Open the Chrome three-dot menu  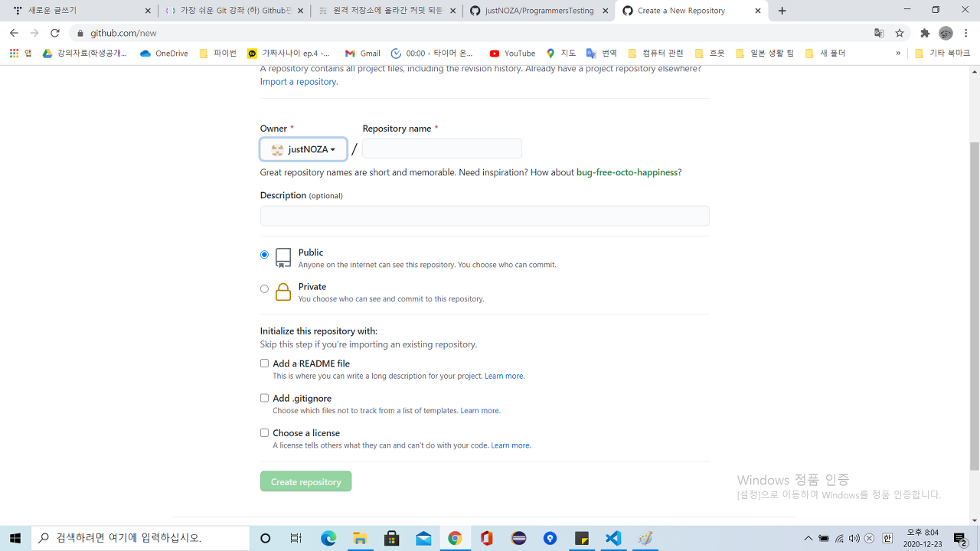[x=966, y=33]
